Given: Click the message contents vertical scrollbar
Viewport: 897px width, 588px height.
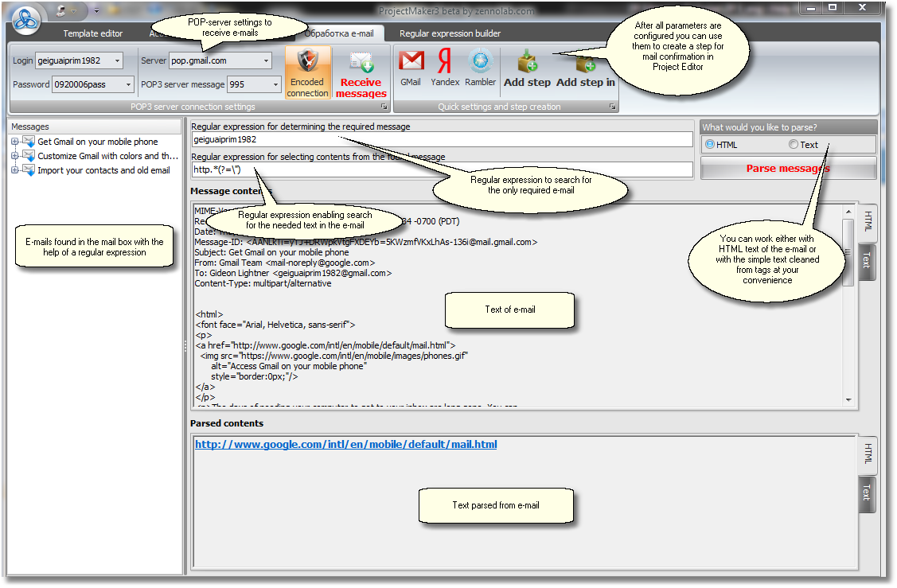Looking at the screenshot, I should (x=848, y=302).
